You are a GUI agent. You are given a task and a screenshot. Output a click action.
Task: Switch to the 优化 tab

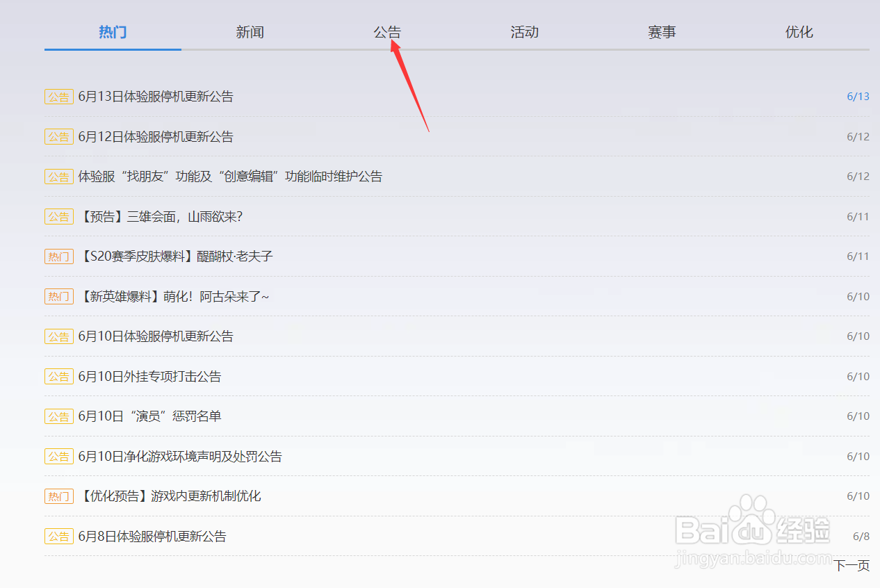tap(799, 32)
